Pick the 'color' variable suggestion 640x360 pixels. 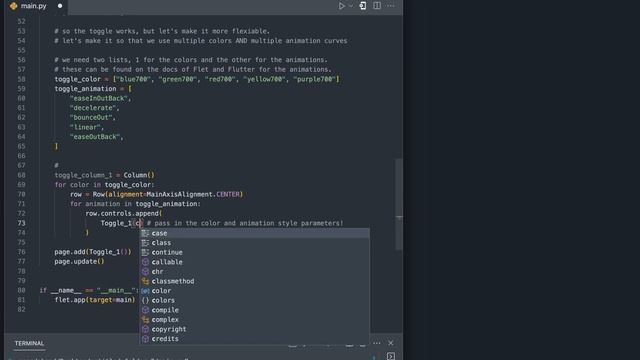point(255,291)
